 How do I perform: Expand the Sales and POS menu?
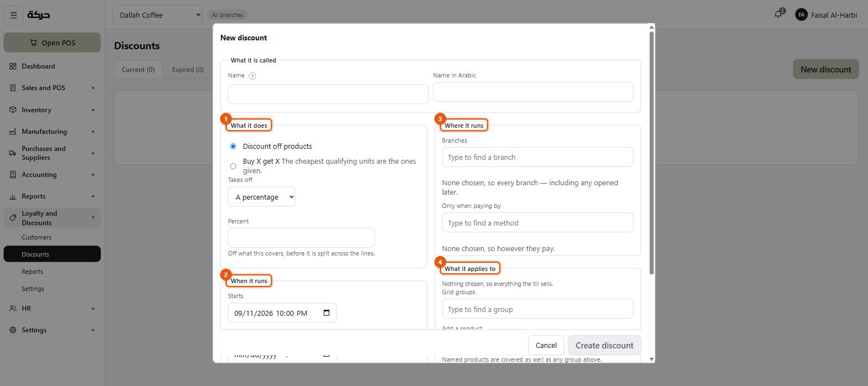93,88
